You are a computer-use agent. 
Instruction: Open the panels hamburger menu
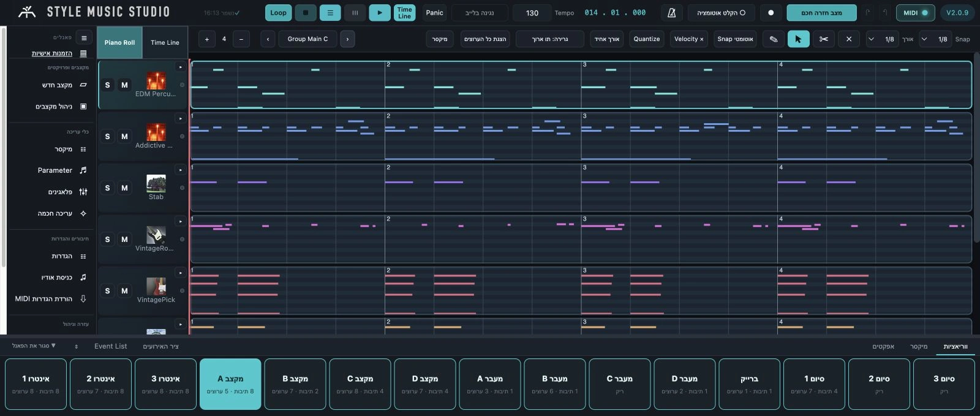84,37
